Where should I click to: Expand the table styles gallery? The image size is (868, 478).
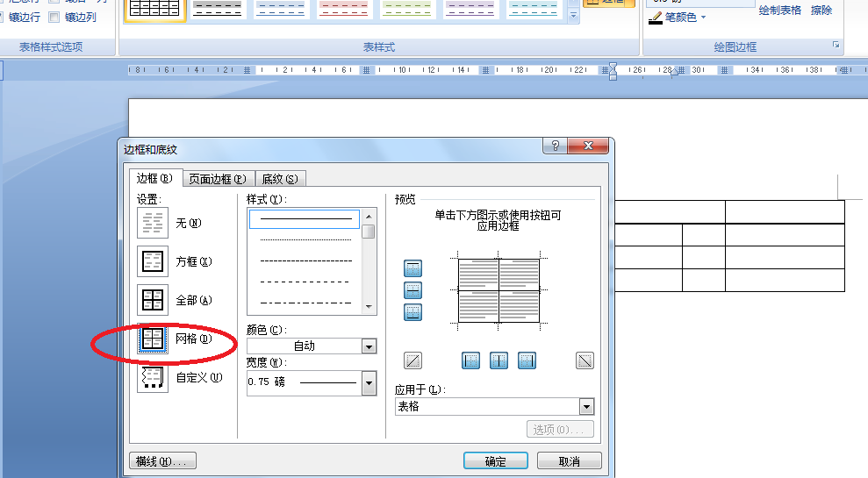(573, 16)
